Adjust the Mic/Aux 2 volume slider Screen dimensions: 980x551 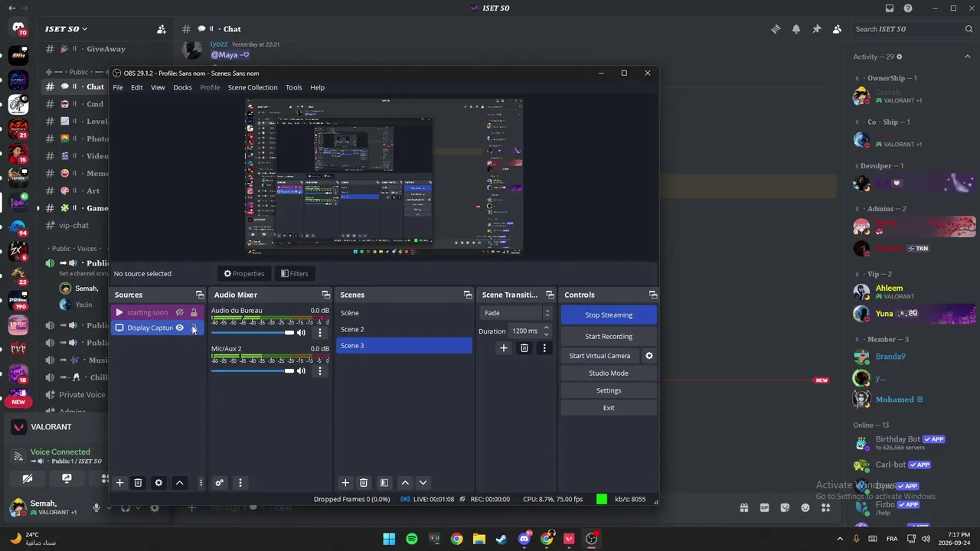tap(253, 371)
